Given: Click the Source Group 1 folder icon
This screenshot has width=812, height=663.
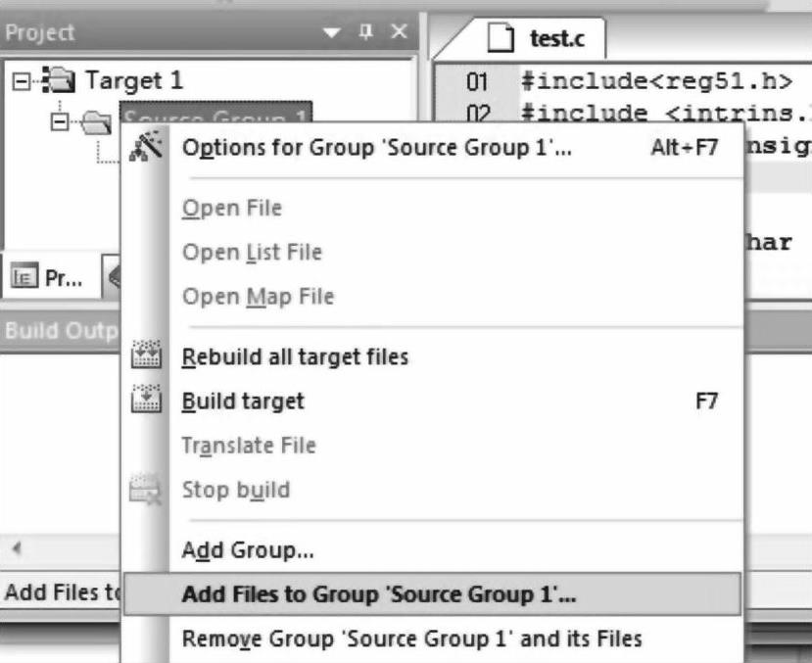Looking at the screenshot, I should (x=96, y=122).
